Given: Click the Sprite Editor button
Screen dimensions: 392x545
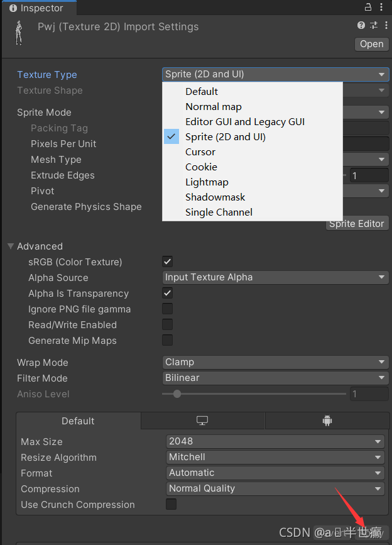Looking at the screenshot, I should point(357,224).
